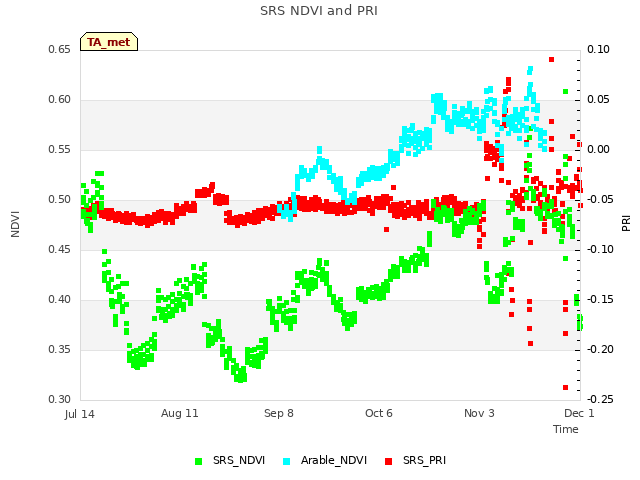Click the highest red SRS_PRI point near 0.09
This screenshot has height=480, width=640.
click(x=551, y=60)
